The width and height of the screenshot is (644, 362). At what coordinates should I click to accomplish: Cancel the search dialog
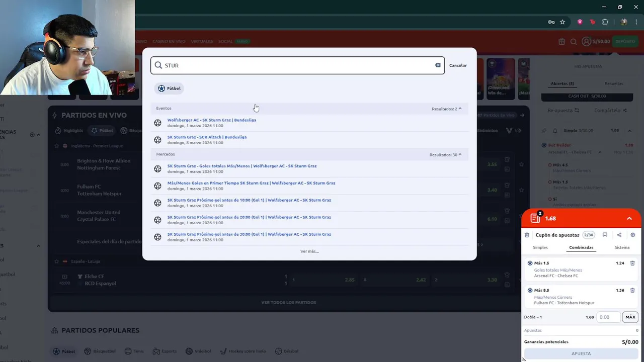click(x=458, y=65)
